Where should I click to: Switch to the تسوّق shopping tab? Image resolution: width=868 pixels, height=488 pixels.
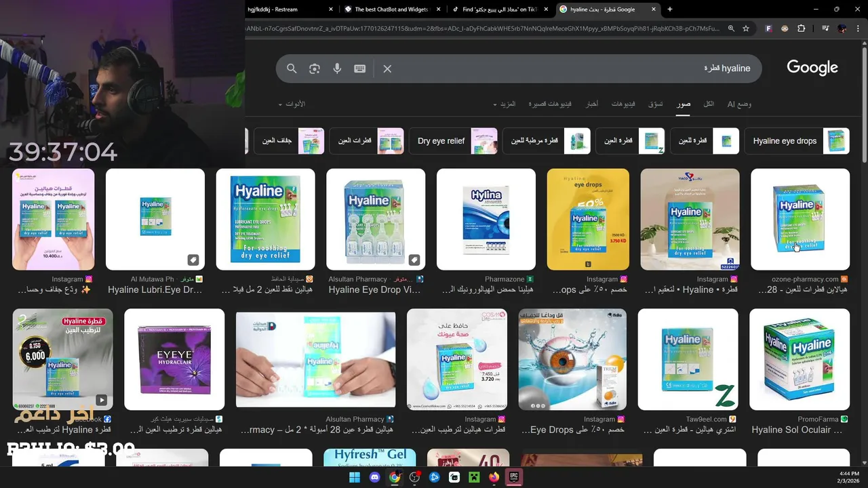click(656, 104)
